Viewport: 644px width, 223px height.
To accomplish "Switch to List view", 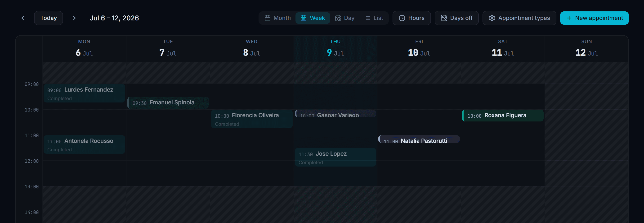I will coord(374,18).
